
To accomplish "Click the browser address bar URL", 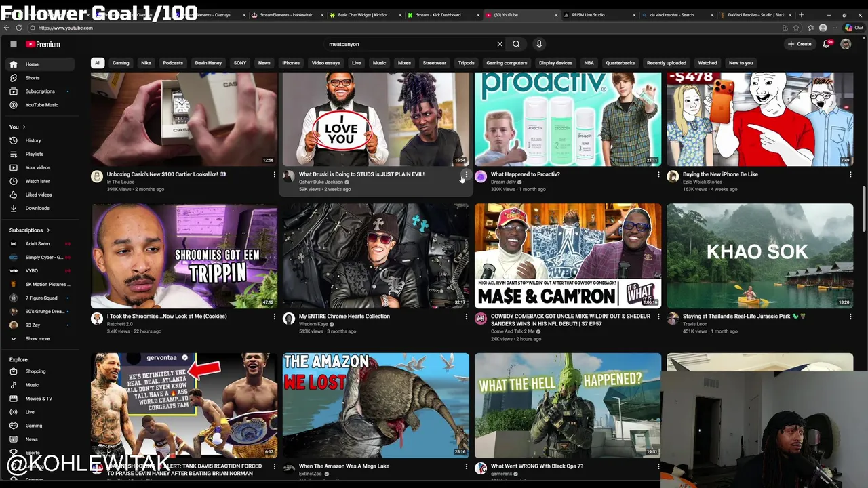I will 66,28.
